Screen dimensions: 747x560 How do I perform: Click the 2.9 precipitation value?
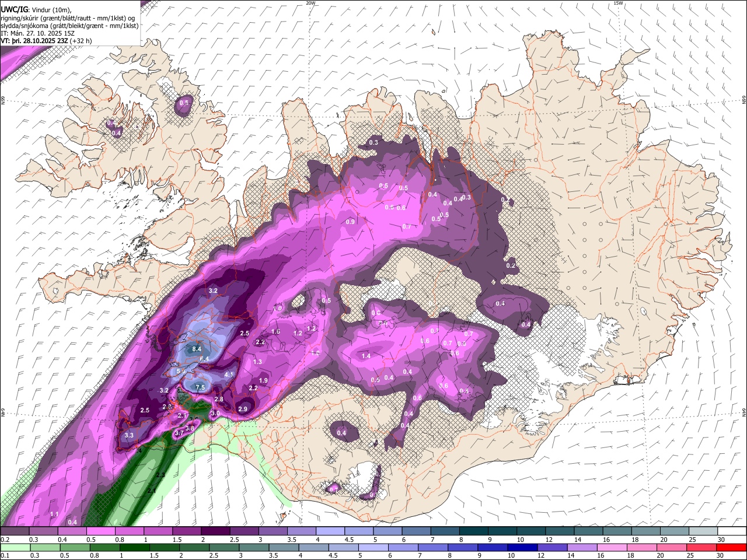243,409
